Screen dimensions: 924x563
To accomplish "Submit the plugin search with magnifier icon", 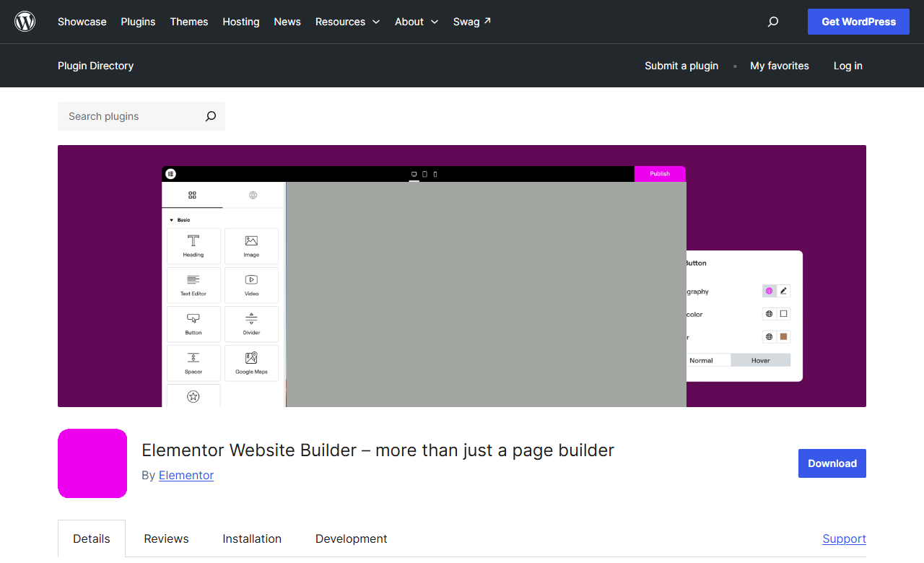I will click(x=210, y=116).
